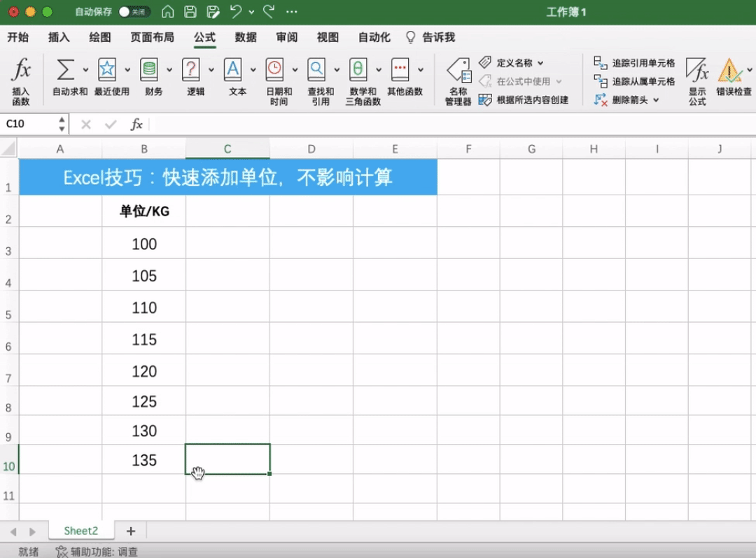Expand the Other Functions dropdown arrow
Viewport: 756px width, 558px height.
pyautogui.click(x=421, y=70)
